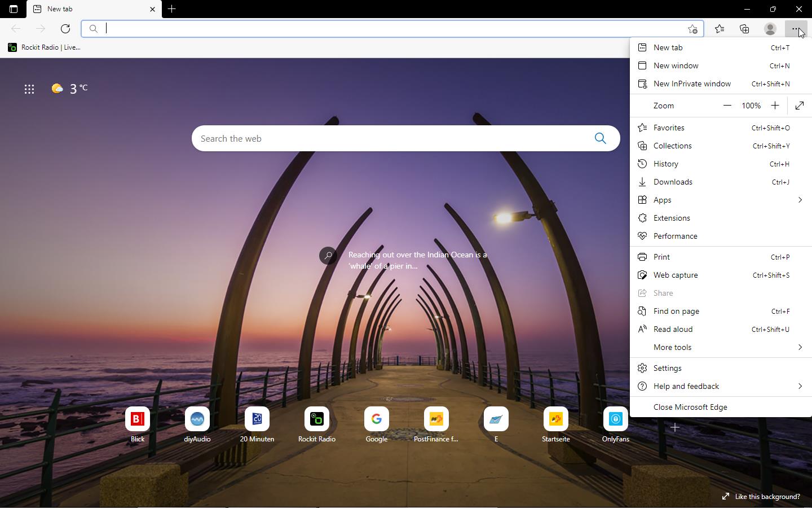
Task: Open Rockit Radio bookmark in favorites bar
Action: coord(44,47)
